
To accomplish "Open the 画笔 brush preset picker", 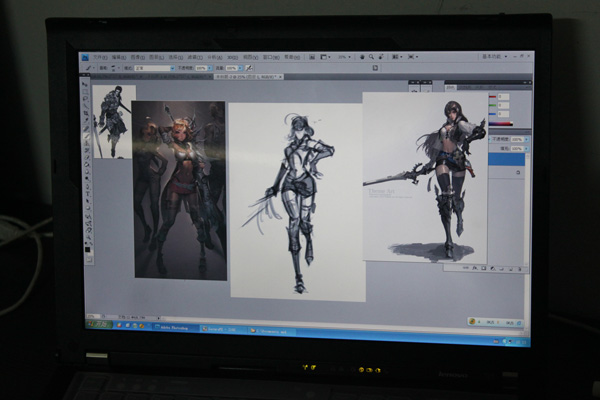I will [115, 68].
